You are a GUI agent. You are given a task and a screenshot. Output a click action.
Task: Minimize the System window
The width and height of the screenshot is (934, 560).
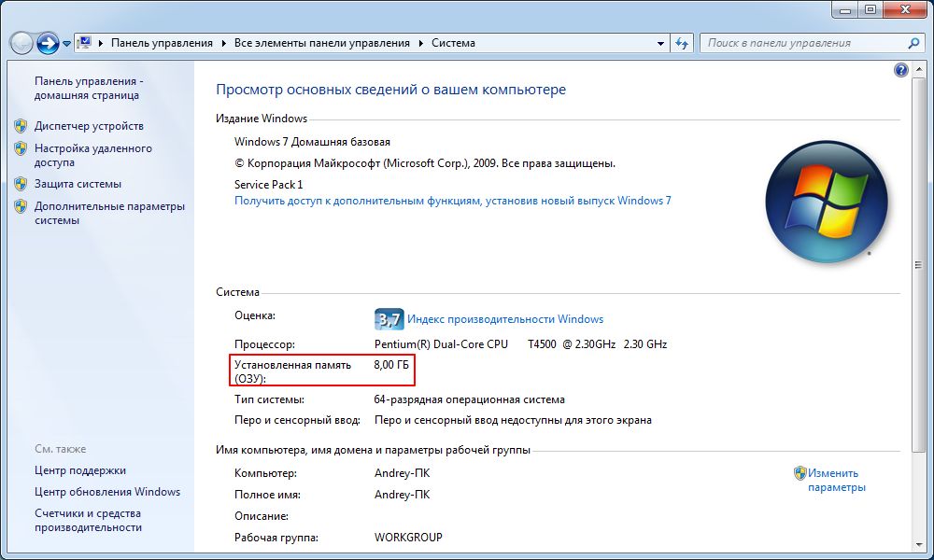[x=846, y=9]
